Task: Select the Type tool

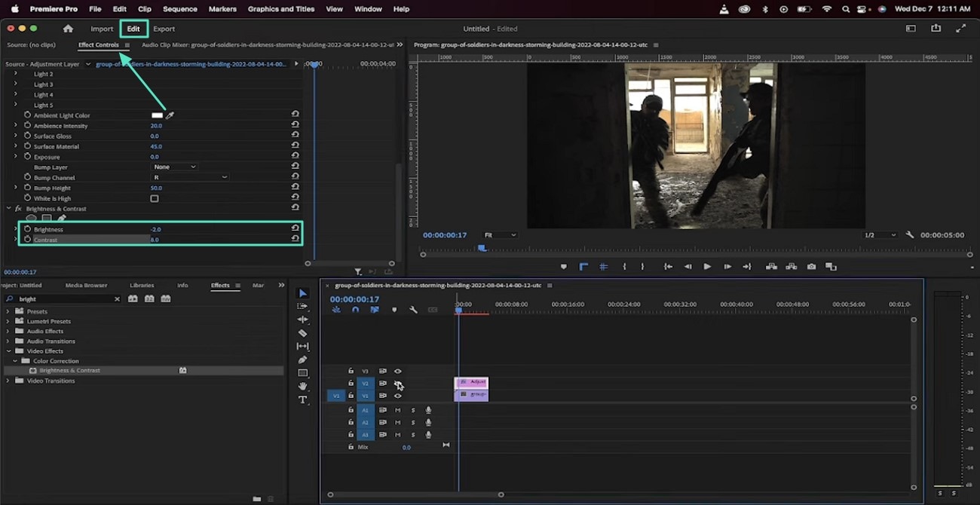Action: point(303,399)
